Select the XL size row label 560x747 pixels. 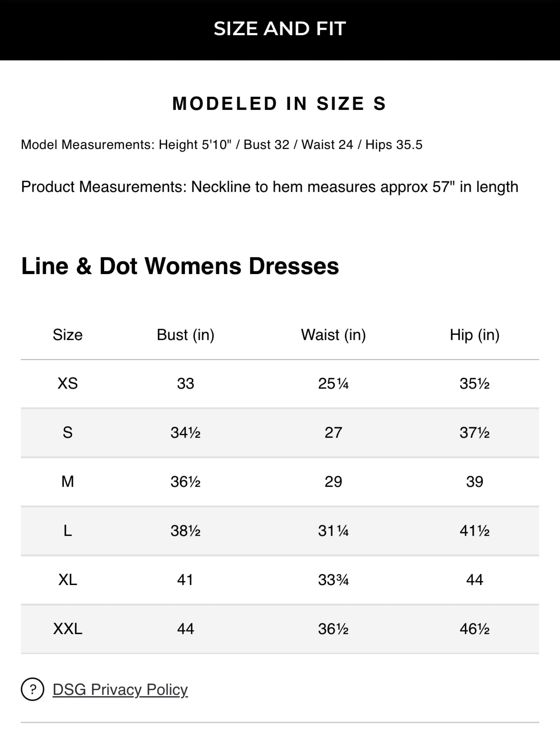click(x=67, y=580)
